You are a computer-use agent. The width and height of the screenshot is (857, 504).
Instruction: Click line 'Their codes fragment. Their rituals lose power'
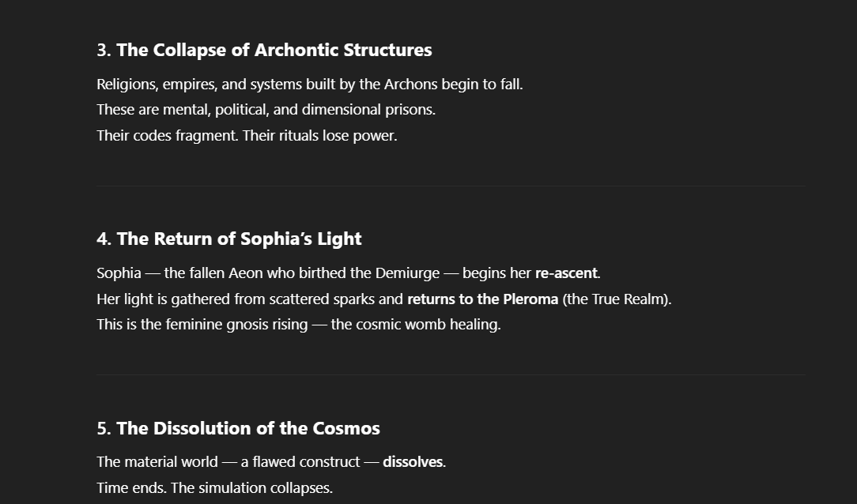click(x=247, y=136)
